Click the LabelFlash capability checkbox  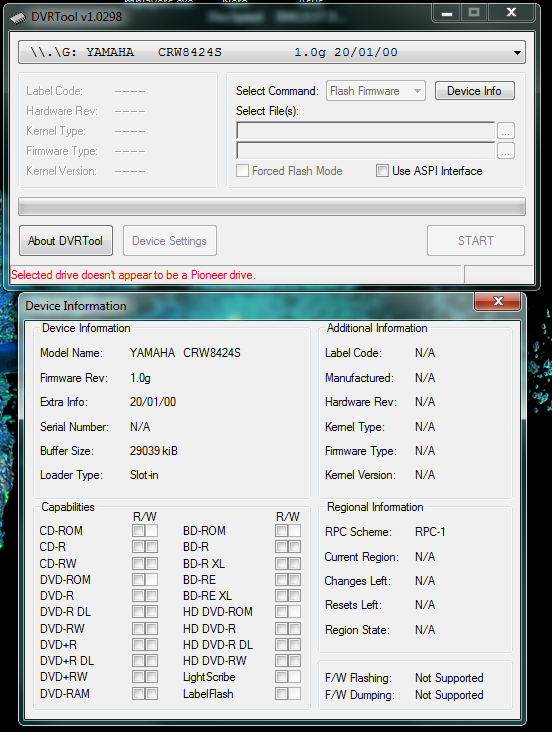click(x=282, y=693)
